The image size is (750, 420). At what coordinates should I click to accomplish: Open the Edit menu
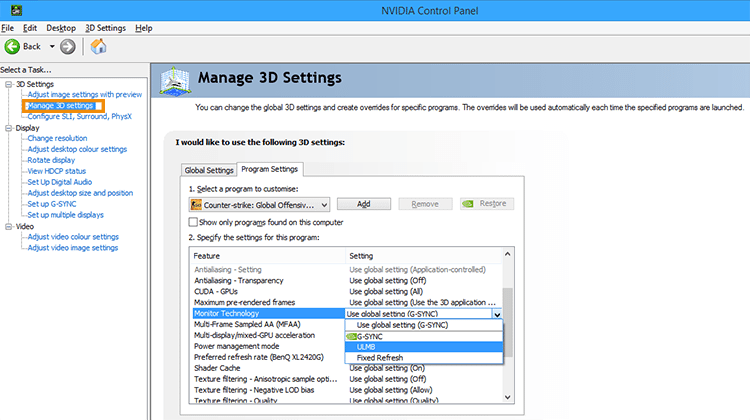pyautogui.click(x=30, y=28)
